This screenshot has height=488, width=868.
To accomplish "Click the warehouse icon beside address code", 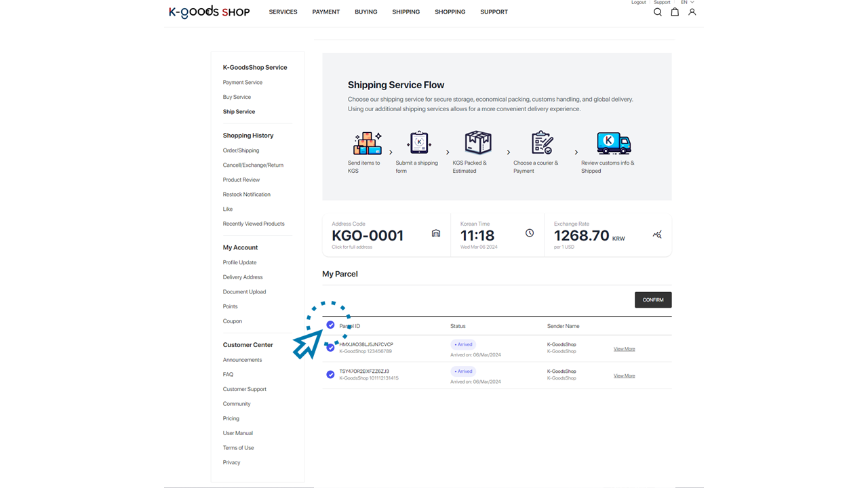I will click(x=436, y=233).
